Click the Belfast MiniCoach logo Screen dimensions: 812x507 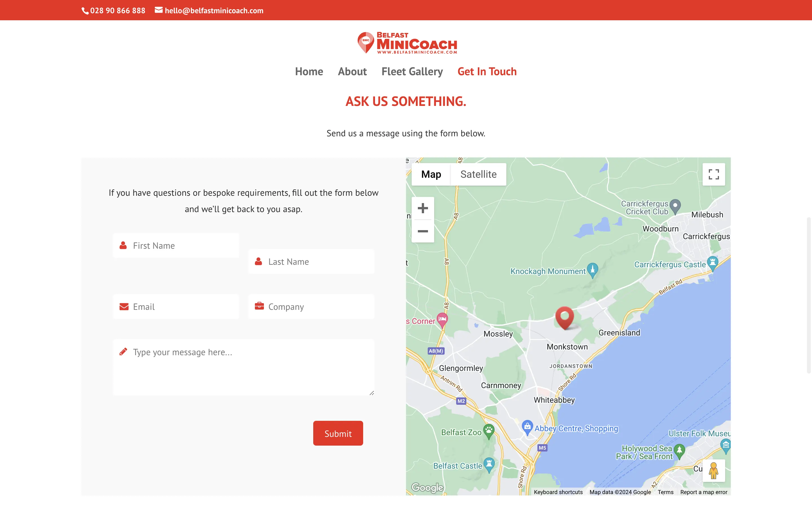click(407, 43)
